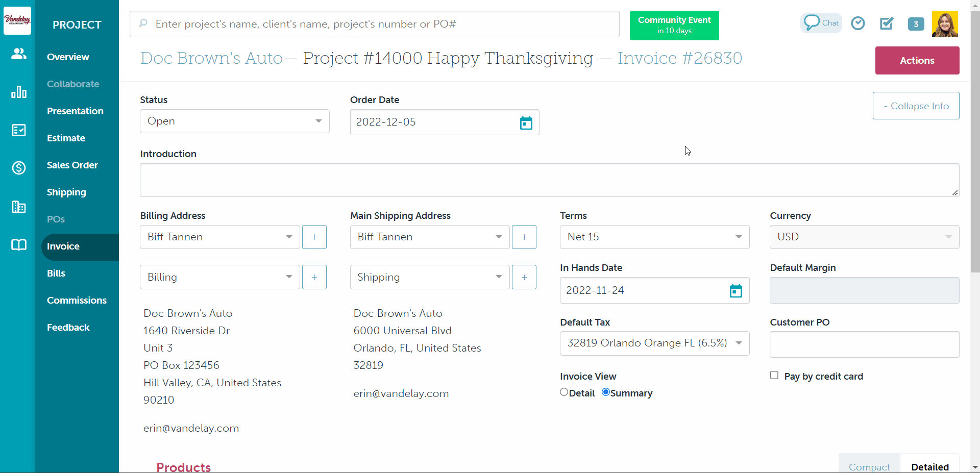Open the Commissions menu item
980x473 pixels.
pos(77,301)
